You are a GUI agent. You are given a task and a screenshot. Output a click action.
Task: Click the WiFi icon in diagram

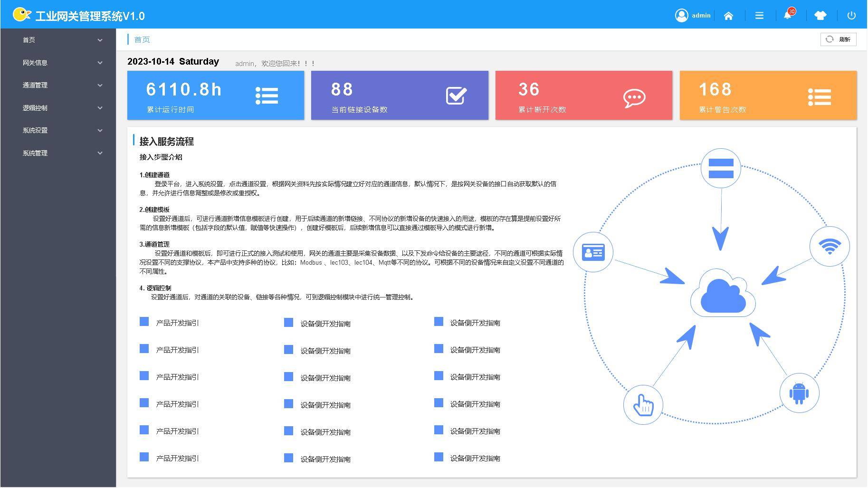[x=830, y=246]
